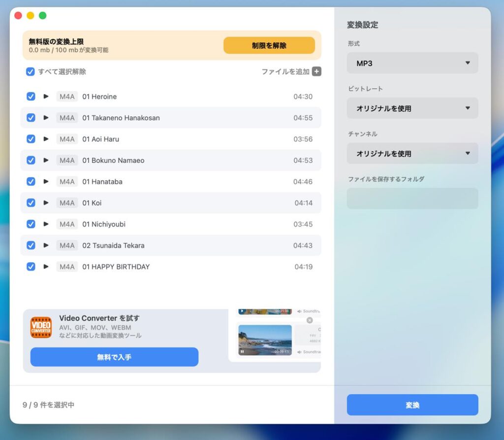This screenshot has height=440, width=504.
Task: Close the Video Converter ad preview
Action: pyautogui.click(x=310, y=320)
